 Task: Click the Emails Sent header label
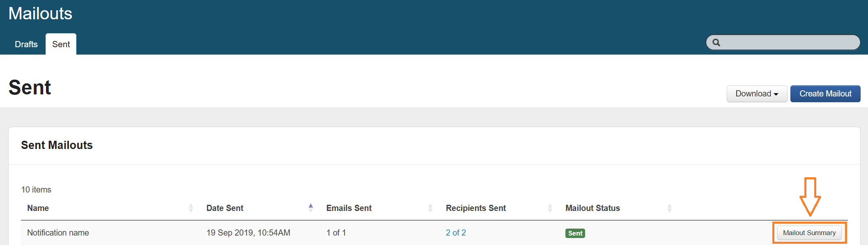point(349,208)
